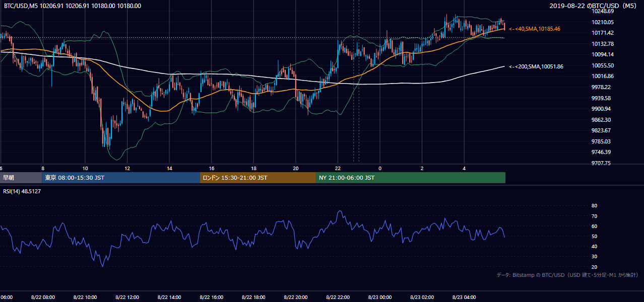Click bottom time label 8/22 10:00
Image resolution: width=644 pixels, height=302 pixels.
85,297
